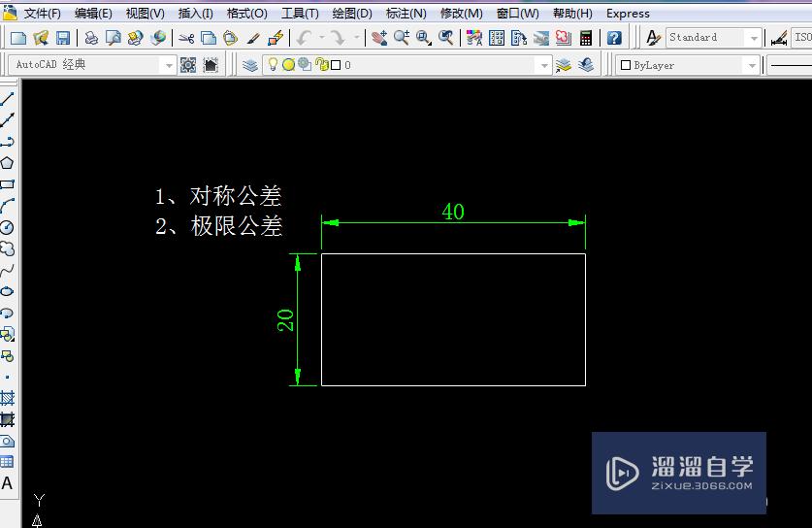Viewport: 812px width, 528px height.
Task: Select the green 20 dimension text
Action: [x=285, y=320]
